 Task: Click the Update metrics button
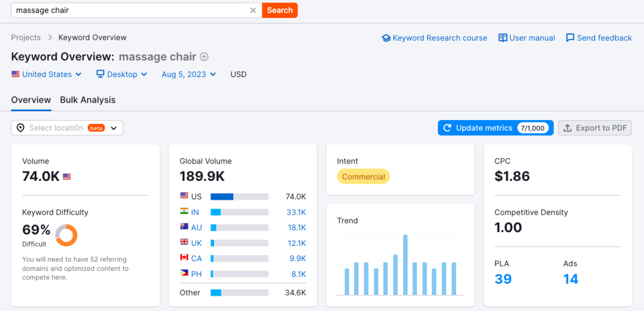[x=495, y=128]
